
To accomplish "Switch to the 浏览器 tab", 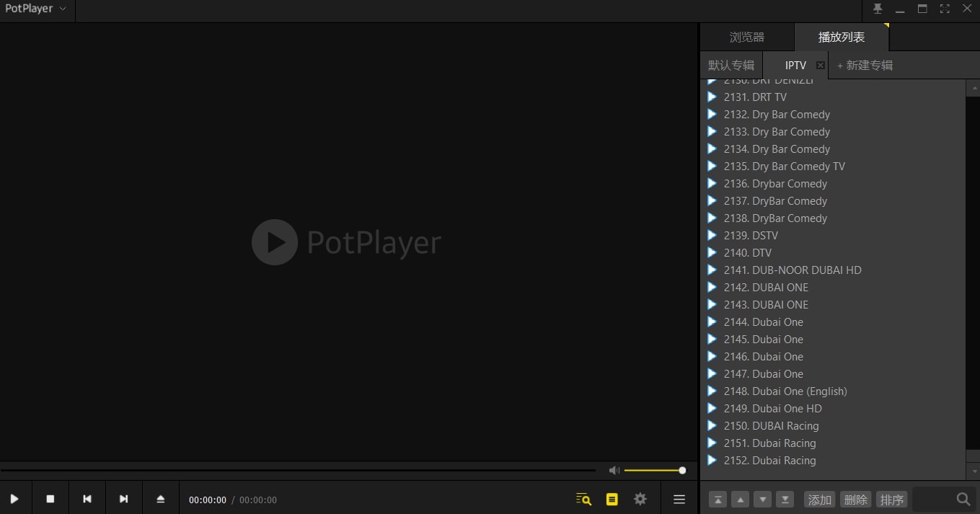I will pyautogui.click(x=746, y=37).
